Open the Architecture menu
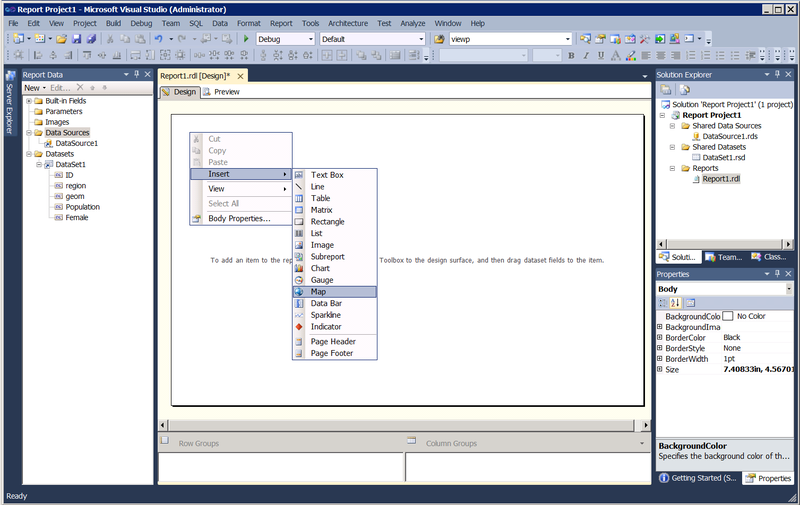The width and height of the screenshot is (800, 505). pos(348,23)
